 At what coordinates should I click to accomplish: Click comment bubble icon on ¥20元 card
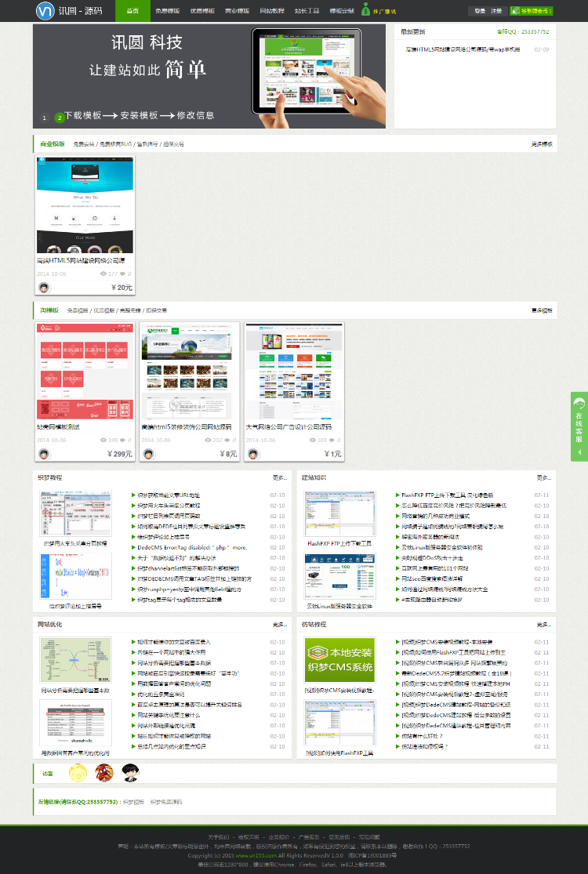click(123, 274)
